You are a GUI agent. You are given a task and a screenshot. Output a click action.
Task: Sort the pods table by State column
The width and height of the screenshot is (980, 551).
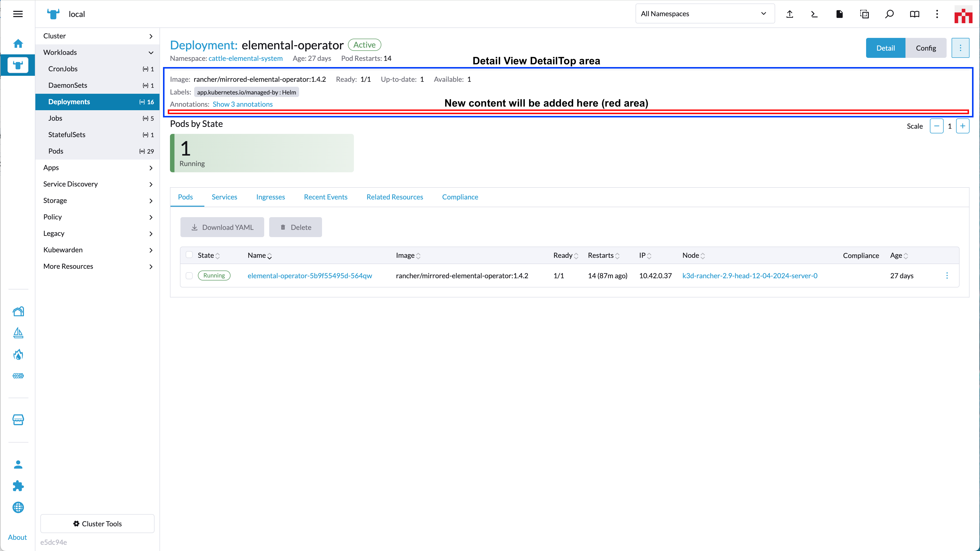tap(209, 255)
